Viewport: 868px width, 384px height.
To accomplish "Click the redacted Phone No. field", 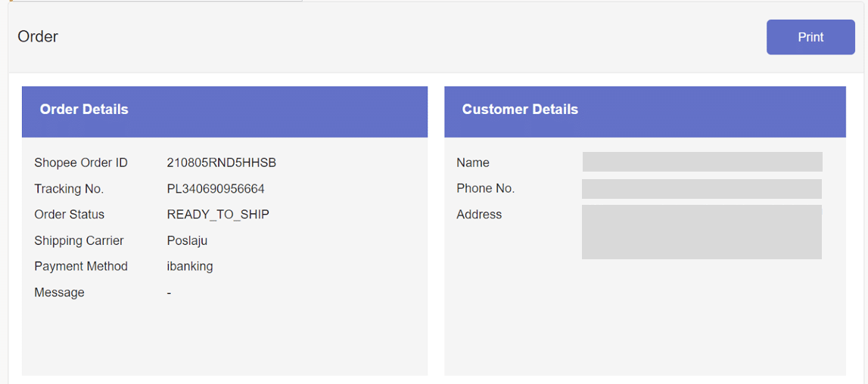I will point(702,189).
